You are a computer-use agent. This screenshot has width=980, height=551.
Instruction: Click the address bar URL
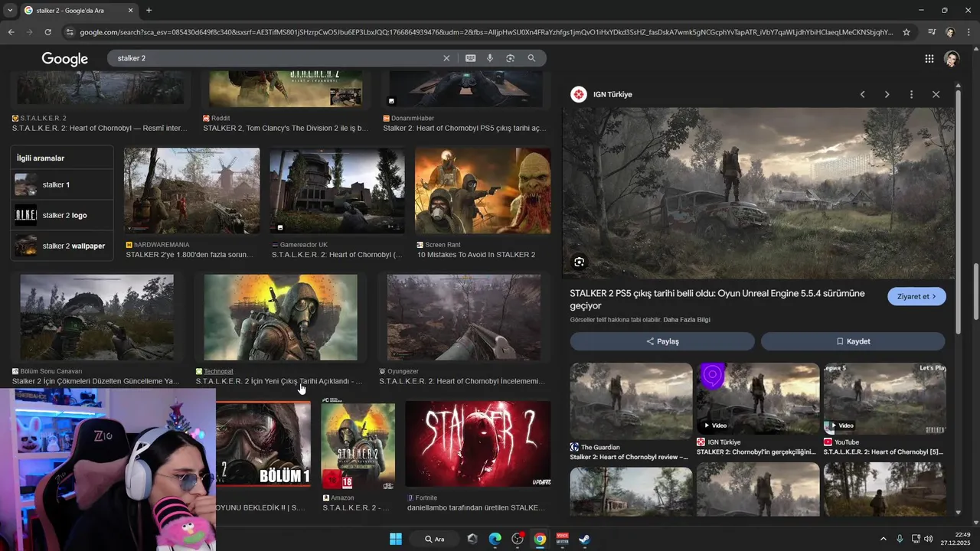click(486, 32)
